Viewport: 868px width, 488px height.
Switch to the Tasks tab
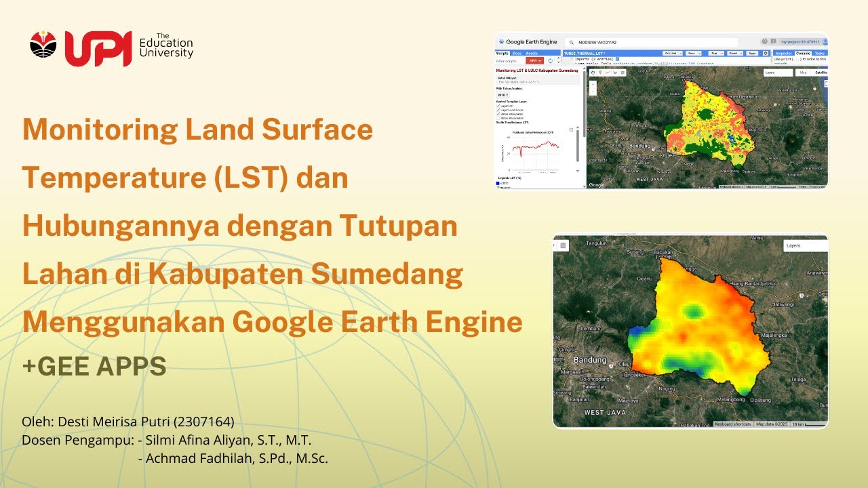(819, 54)
